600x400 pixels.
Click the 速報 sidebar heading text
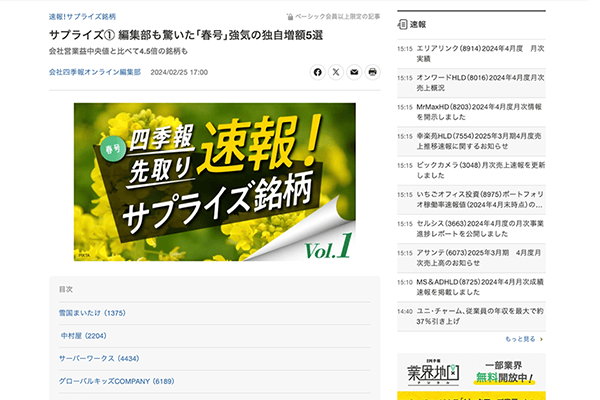[418, 24]
